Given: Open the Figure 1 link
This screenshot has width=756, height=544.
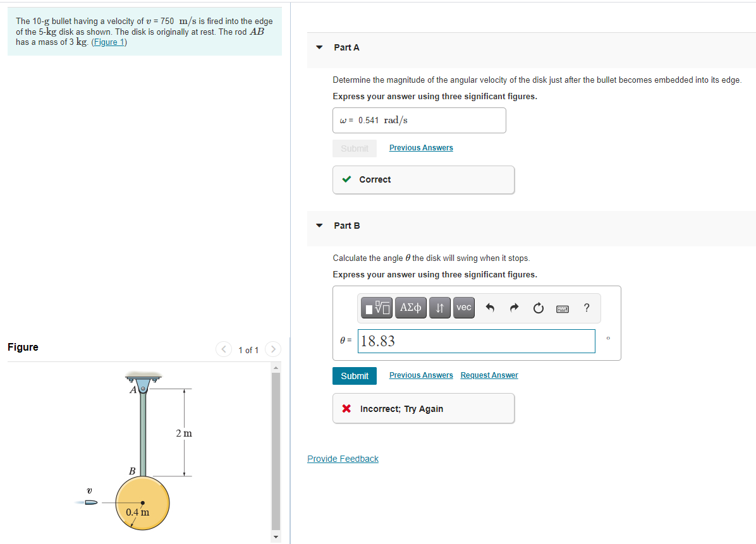Looking at the screenshot, I should [x=107, y=42].
